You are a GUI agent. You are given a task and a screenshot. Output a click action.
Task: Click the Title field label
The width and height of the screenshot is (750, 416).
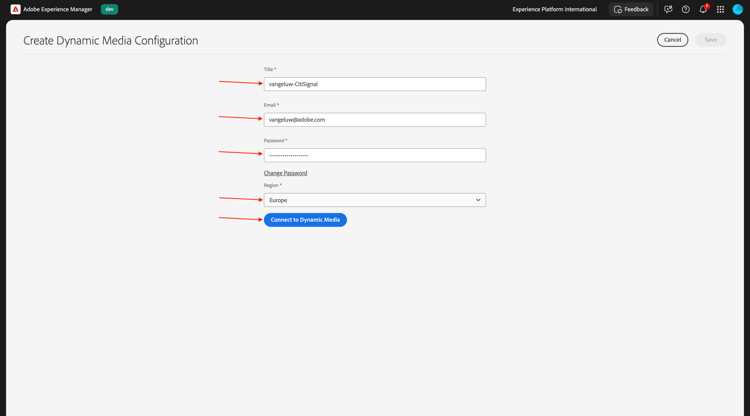[270, 69]
